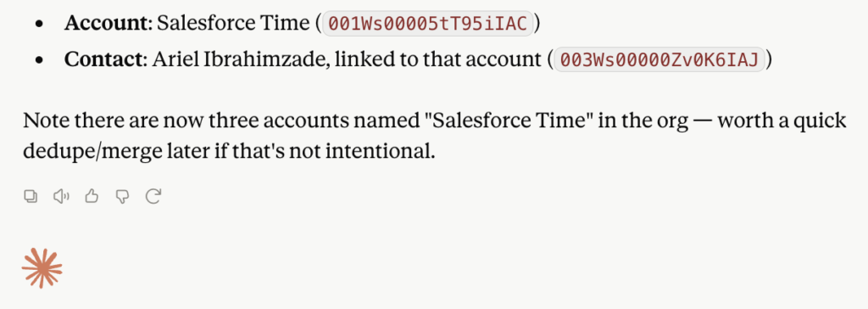Viewport: 868px width, 309px height.
Task: Play the response using the read aloud icon
Action: point(61,196)
